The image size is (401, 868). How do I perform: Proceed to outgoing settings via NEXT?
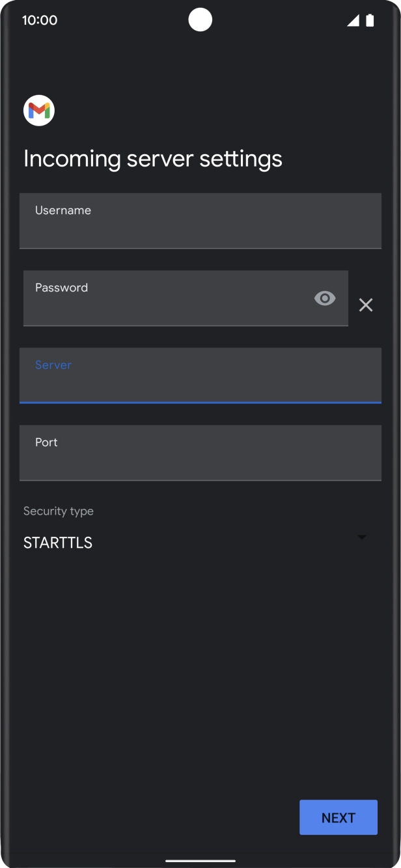[x=338, y=817]
